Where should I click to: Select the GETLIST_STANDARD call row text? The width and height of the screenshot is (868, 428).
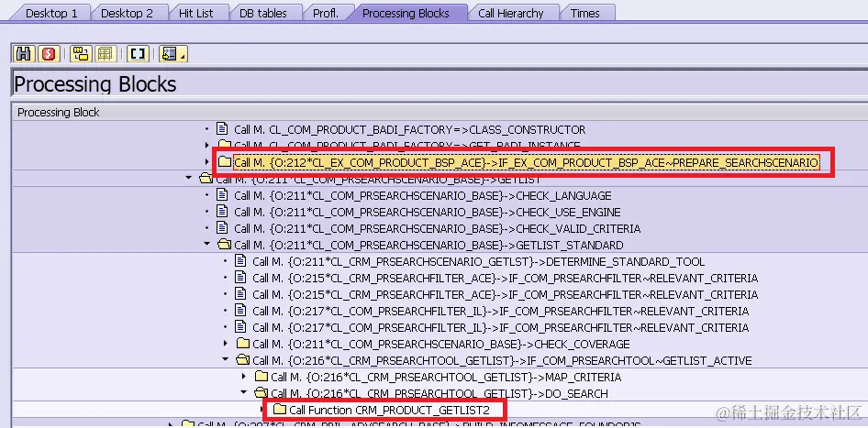[428, 245]
